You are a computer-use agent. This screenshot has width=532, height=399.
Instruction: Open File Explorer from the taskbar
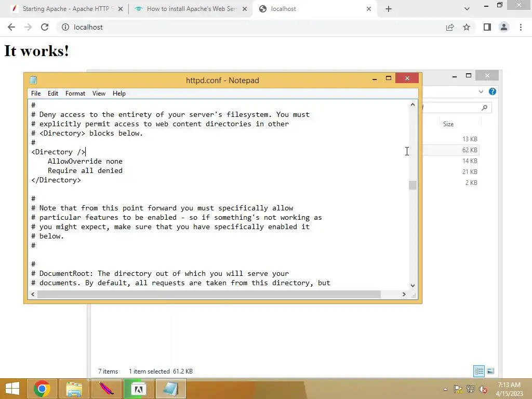(x=74, y=389)
